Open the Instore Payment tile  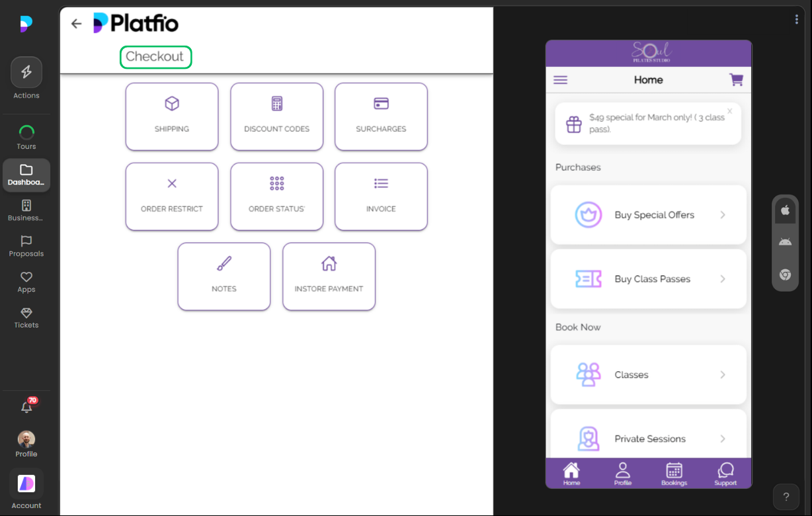tap(329, 277)
